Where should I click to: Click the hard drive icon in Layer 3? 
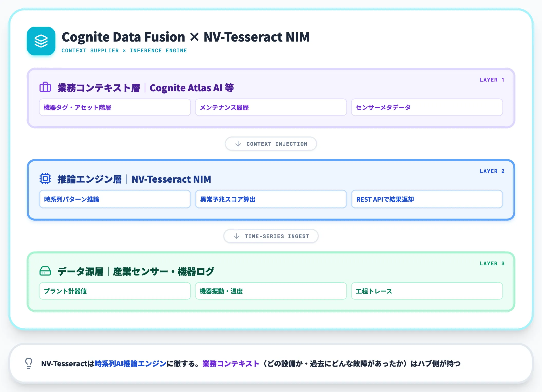tap(45, 271)
